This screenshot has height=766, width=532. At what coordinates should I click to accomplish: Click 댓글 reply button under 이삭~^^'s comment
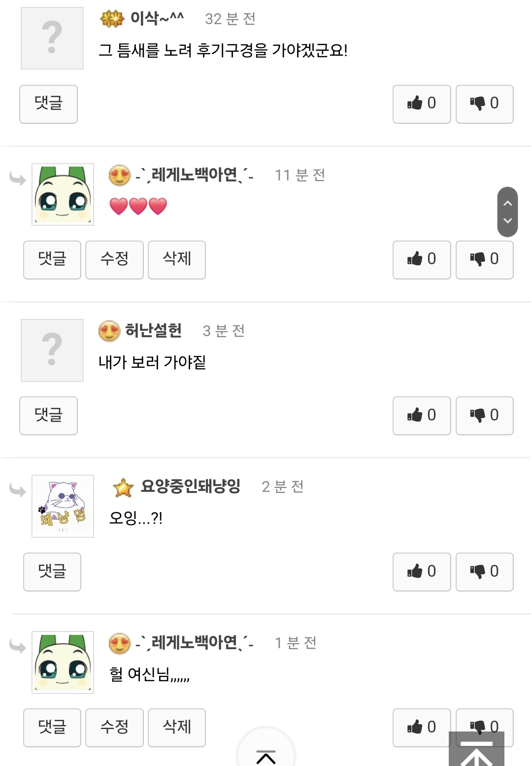tap(48, 104)
